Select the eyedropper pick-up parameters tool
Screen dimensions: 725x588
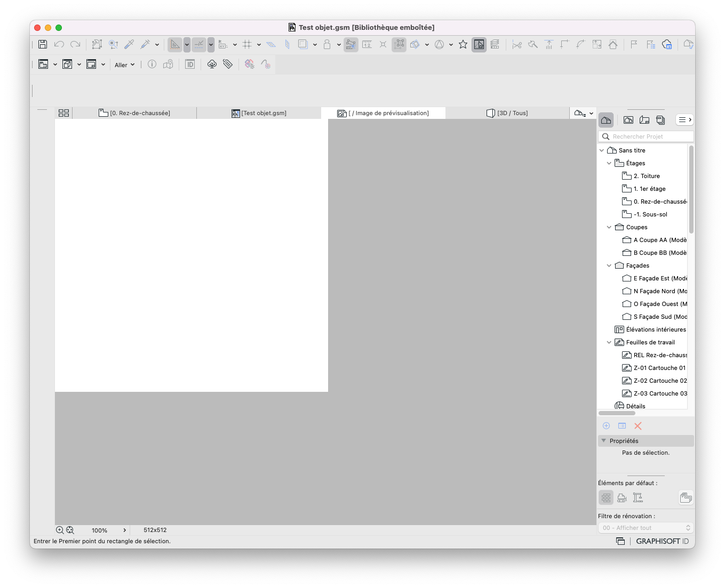129,45
